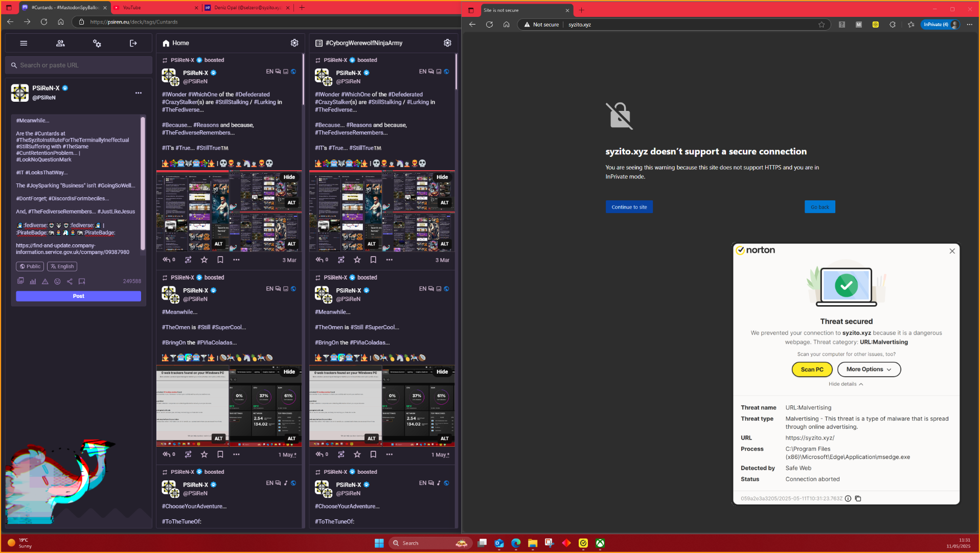Screen dimensions: 980x553
Task: Open the hamburger menu in the deck sidebar
Action: tap(24, 43)
